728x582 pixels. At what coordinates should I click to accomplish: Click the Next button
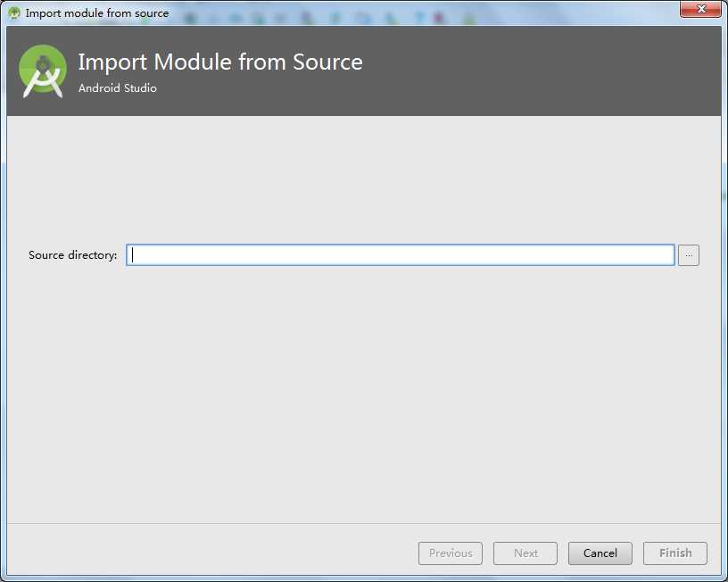[525, 553]
